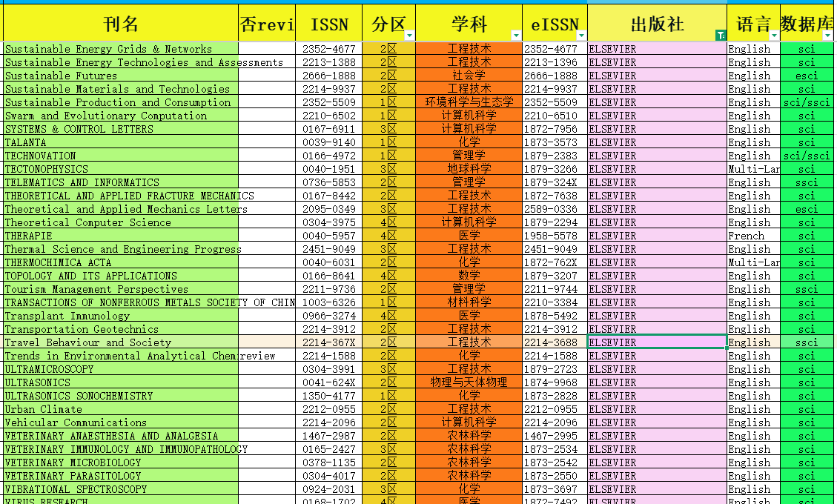Open the active 出版社 filter button
The height and width of the screenshot is (504, 837).
[x=721, y=36]
